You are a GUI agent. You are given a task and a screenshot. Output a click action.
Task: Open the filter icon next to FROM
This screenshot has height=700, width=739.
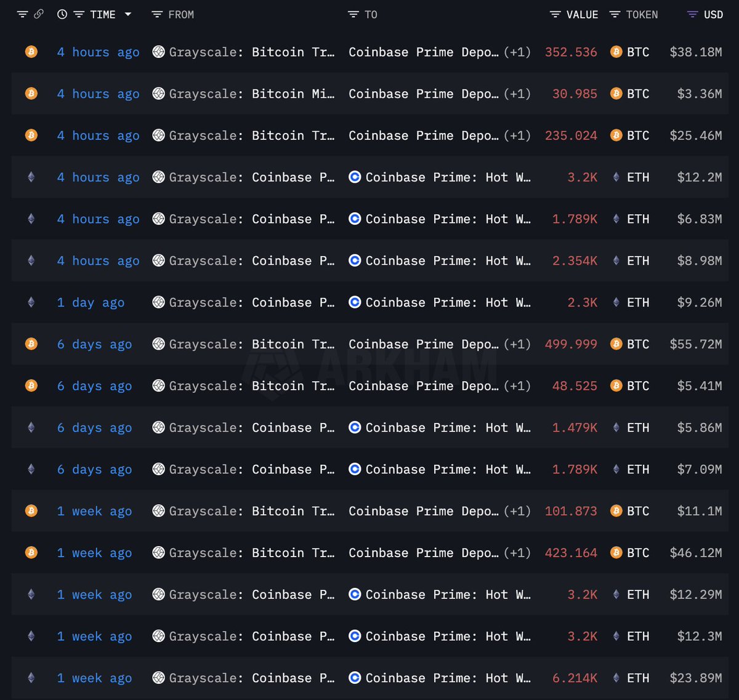(157, 14)
